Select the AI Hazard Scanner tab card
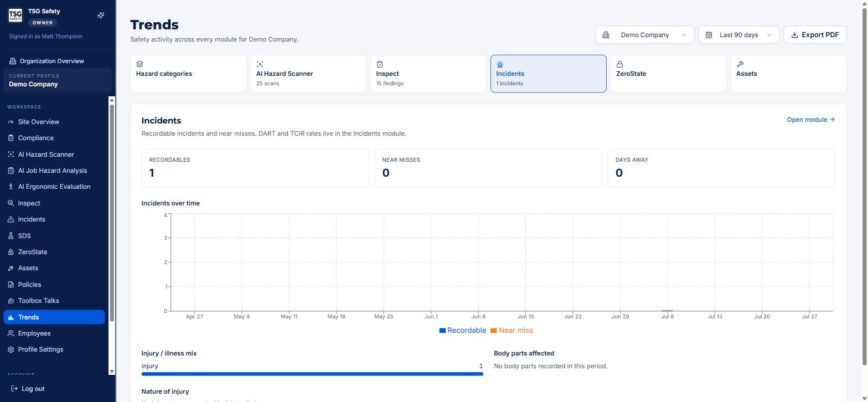This screenshot has height=402, width=868. coord(308,74)
